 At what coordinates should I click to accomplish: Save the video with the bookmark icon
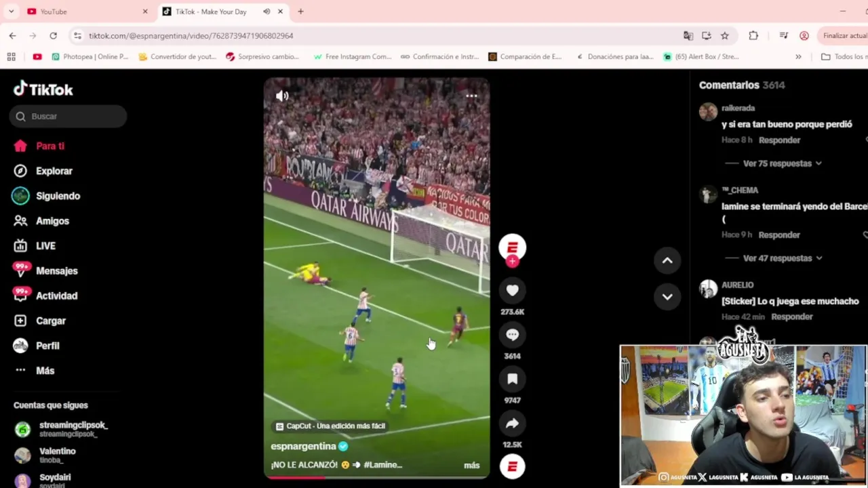click(512, 380)
